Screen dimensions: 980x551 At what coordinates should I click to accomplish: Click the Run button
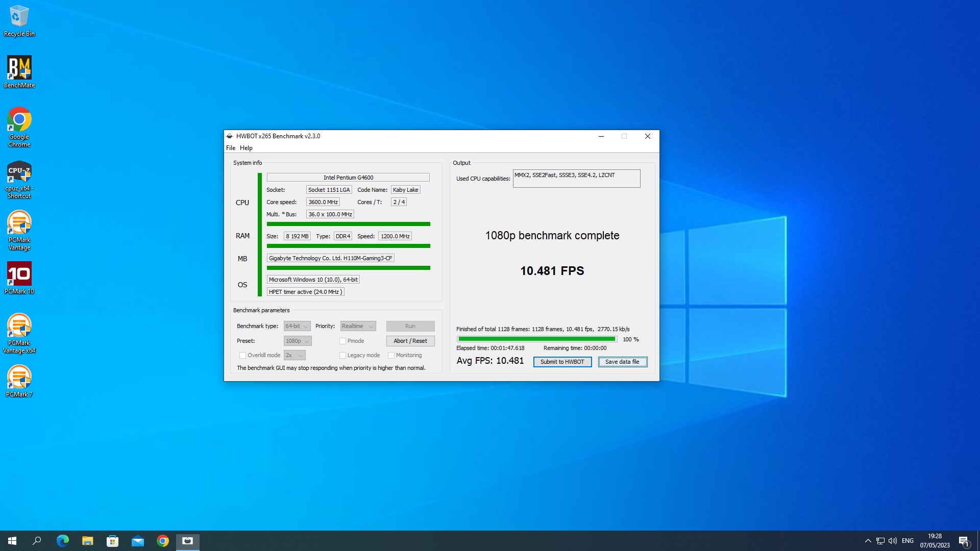(410, 326)
